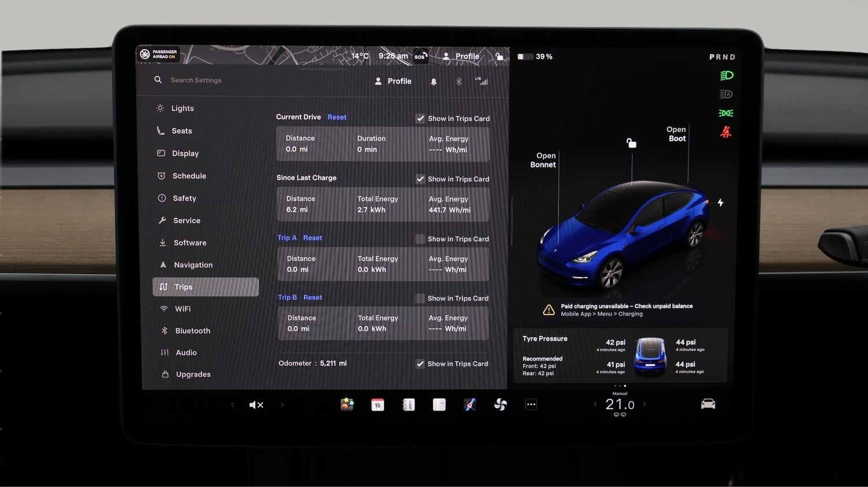Open the Calendar app from the dock
The image size is (868, 487).
pos(377,404)
